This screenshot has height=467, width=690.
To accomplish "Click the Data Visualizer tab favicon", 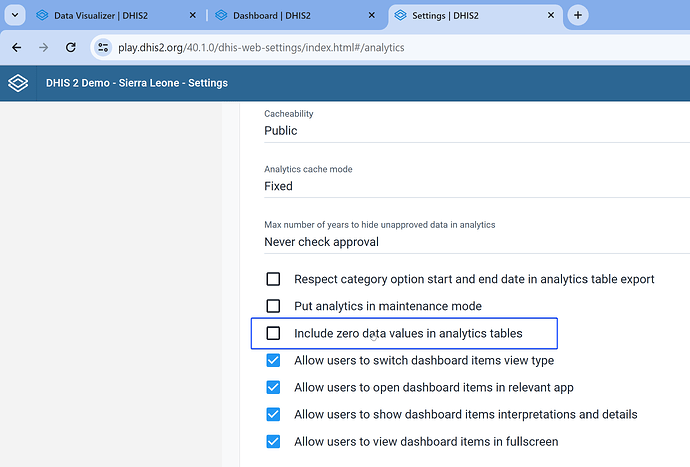I will [x=42, y=15].
